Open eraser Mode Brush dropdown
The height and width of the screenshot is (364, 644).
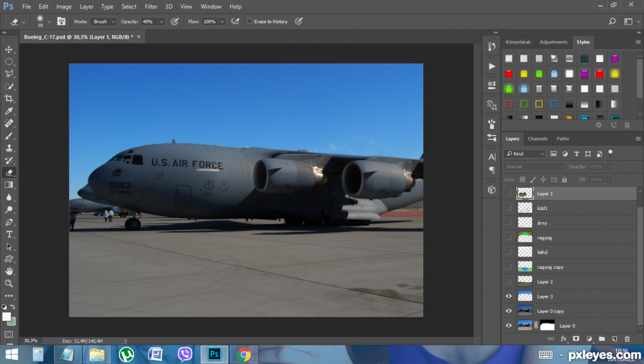(103, 22)
